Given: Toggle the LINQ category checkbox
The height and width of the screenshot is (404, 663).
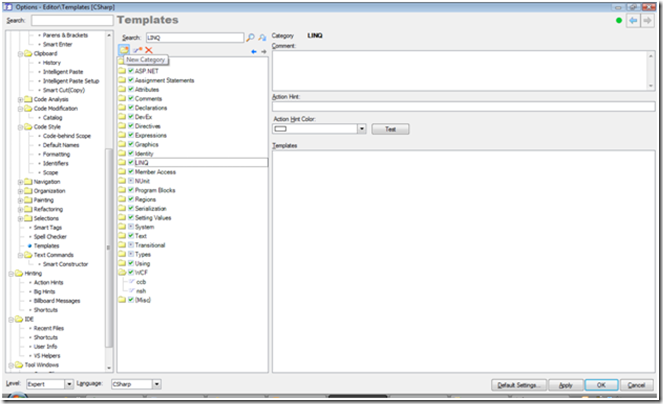Looking at the screenshot, I should [x=131, y=162].
